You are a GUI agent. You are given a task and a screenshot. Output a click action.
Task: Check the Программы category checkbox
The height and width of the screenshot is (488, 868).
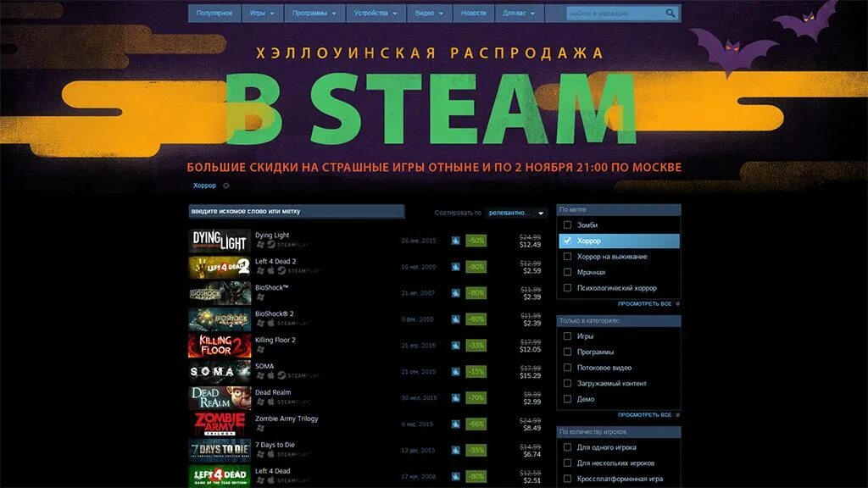(x=567, y=352)
